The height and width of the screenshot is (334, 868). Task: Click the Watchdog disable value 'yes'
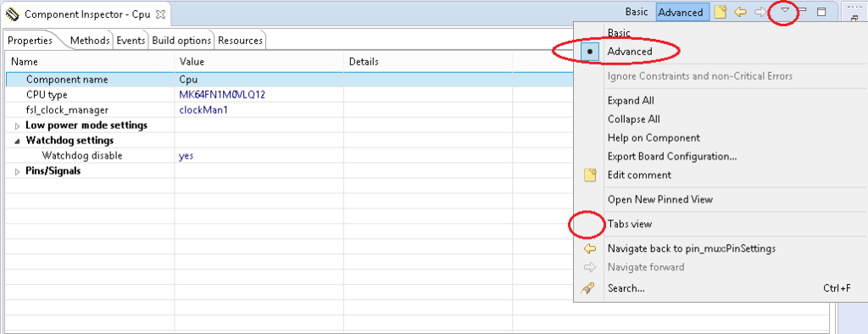(x=186, y=156)
